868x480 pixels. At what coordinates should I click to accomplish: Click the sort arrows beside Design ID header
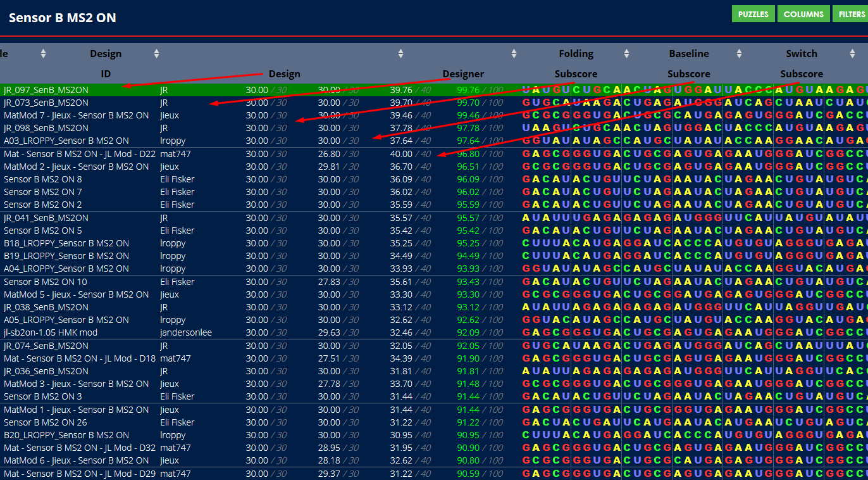(156, 54)
